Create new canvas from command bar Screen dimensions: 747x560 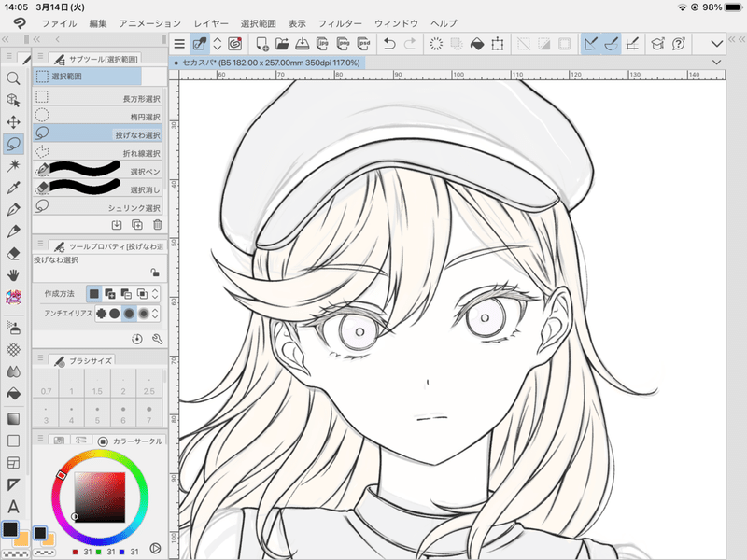pyautogui.click(x=262, y=44)
